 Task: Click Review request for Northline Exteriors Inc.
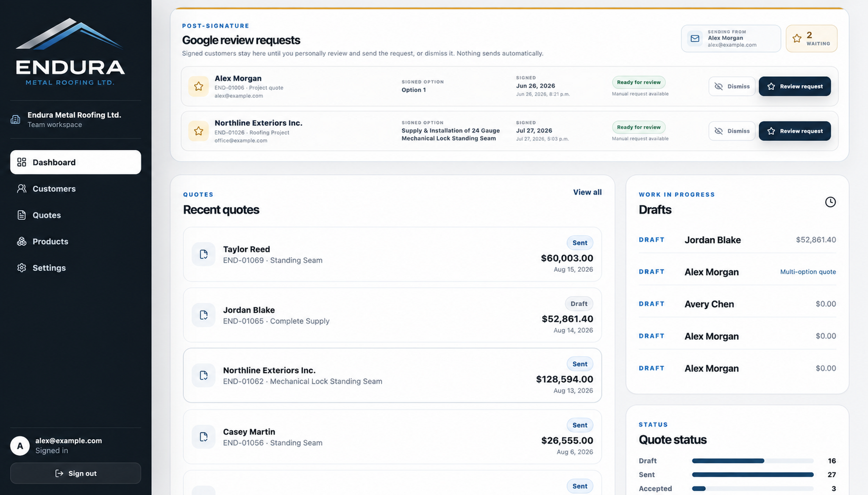point(795,131)
